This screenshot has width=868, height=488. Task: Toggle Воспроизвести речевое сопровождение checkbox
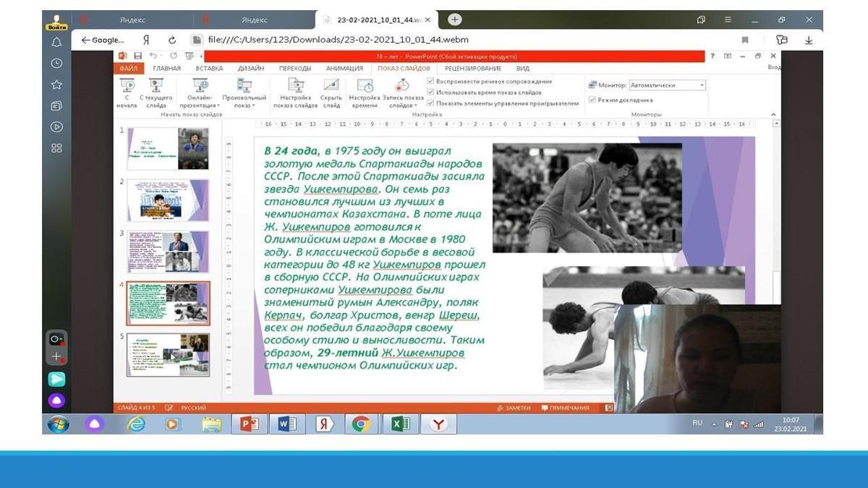[431, 82]
